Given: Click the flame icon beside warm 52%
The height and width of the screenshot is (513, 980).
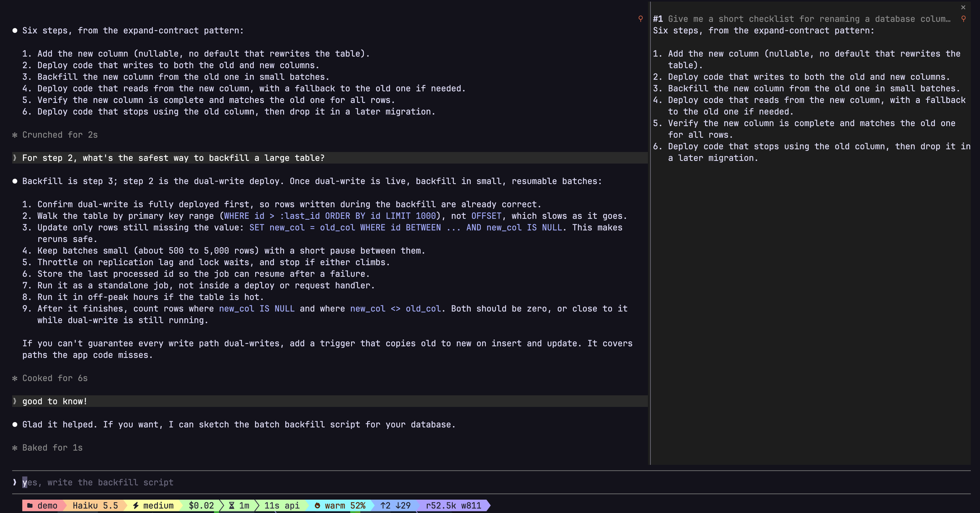Looking at the screenshot, I should coord(317,505).
